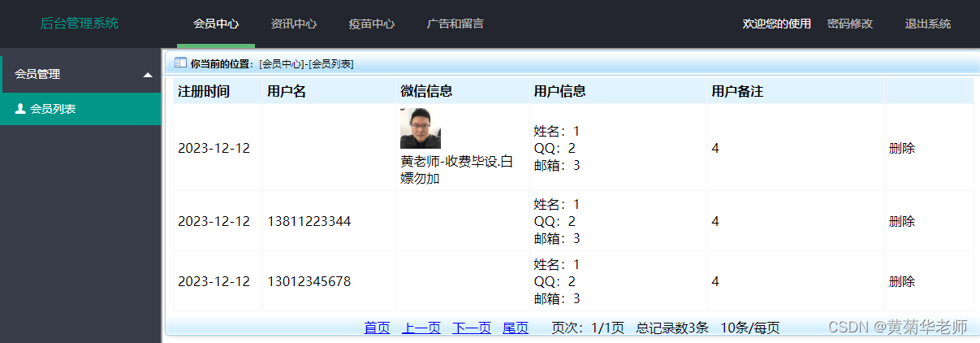Click the WeChat avatar thumbnail photo
Image resolution: width=980 pixels, height=343 pixels.
(x=421, y=128)
